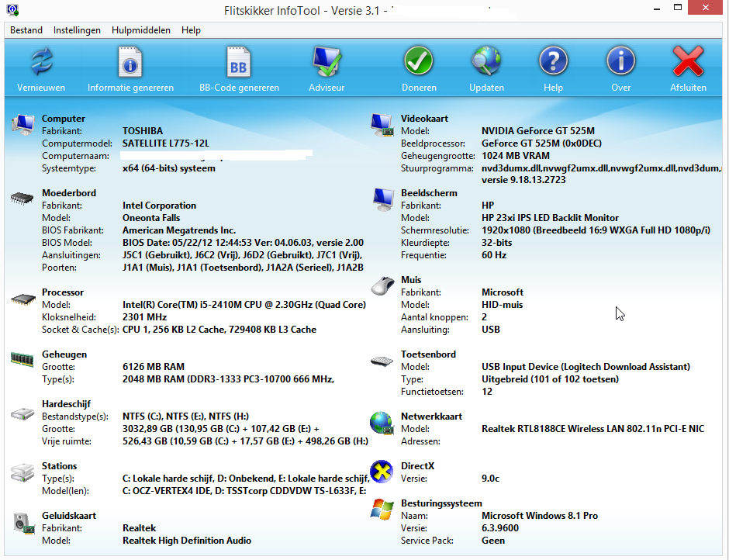
Task: Minimize the InfoTool window
Action: click(x=657, y=9)
